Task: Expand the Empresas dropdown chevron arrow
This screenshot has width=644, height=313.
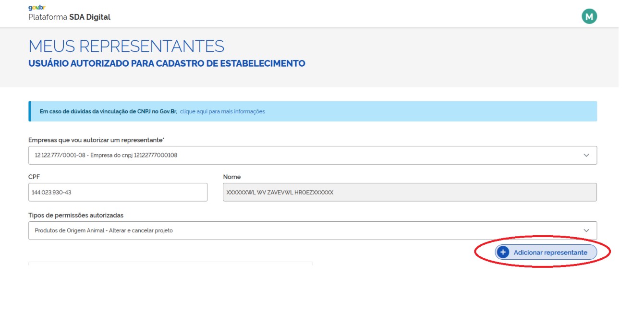Action: tap(586, 155)
